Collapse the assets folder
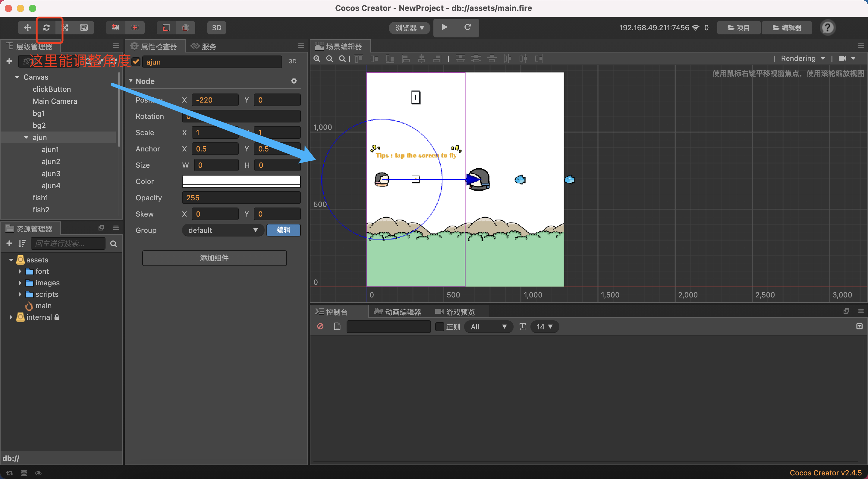The width and height of the screenshot is (868, 479). tap(11, 260)
